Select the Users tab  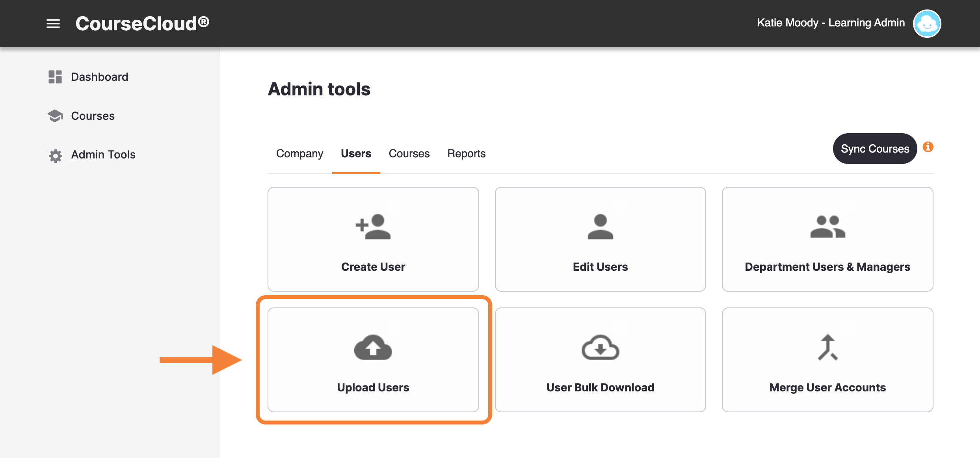(355, 154)
